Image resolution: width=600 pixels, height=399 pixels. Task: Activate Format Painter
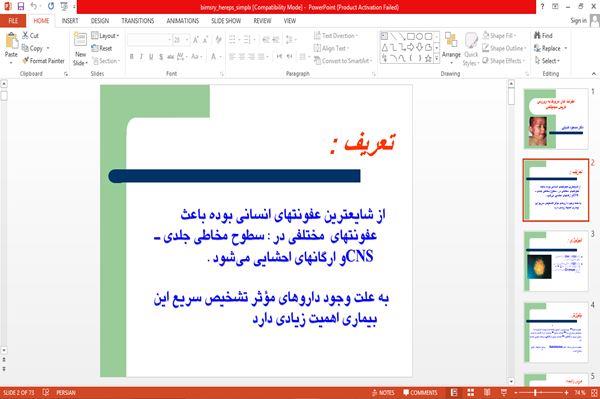coord(43,61)
